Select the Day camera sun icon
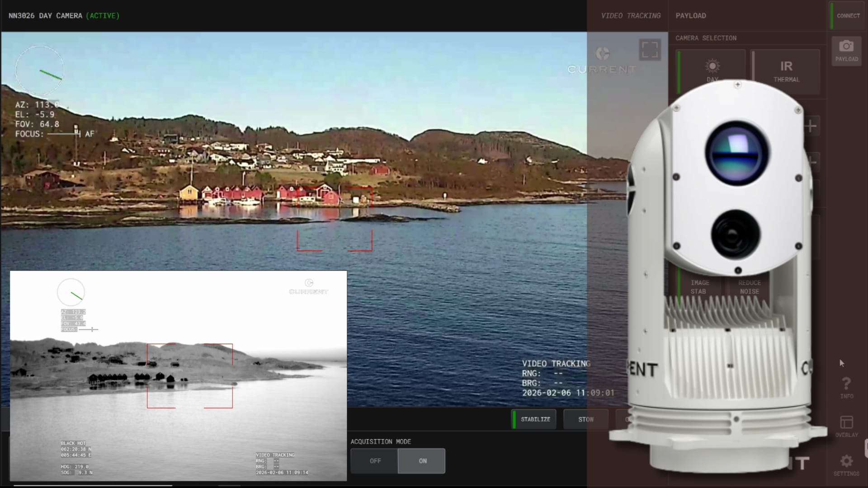 coord(712,67)
